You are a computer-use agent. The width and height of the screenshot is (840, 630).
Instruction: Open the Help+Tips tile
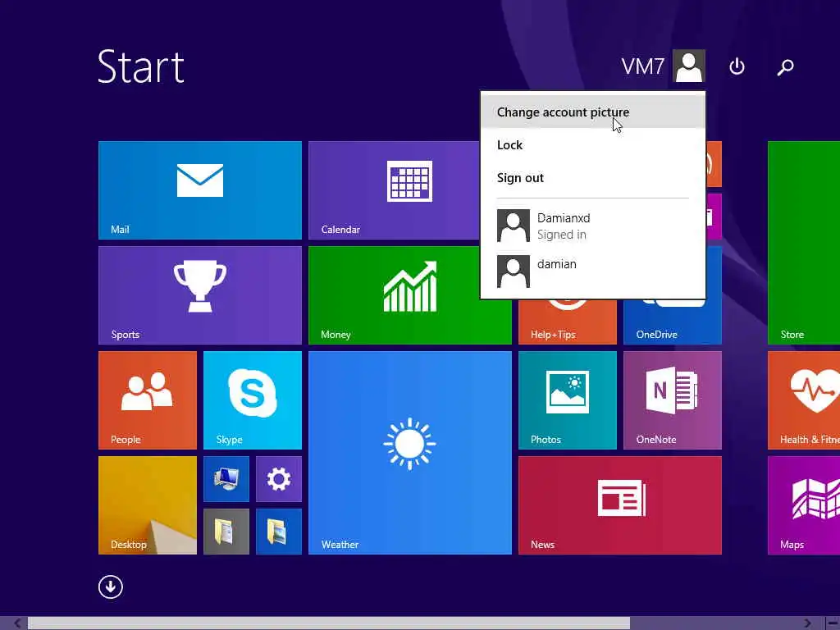[568, 322]
